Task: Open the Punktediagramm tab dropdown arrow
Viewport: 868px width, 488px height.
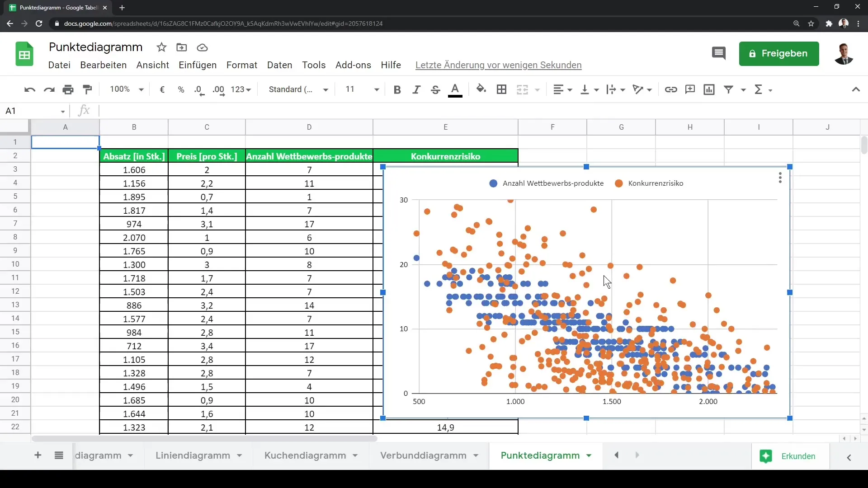Action: (x=589, y=455)
